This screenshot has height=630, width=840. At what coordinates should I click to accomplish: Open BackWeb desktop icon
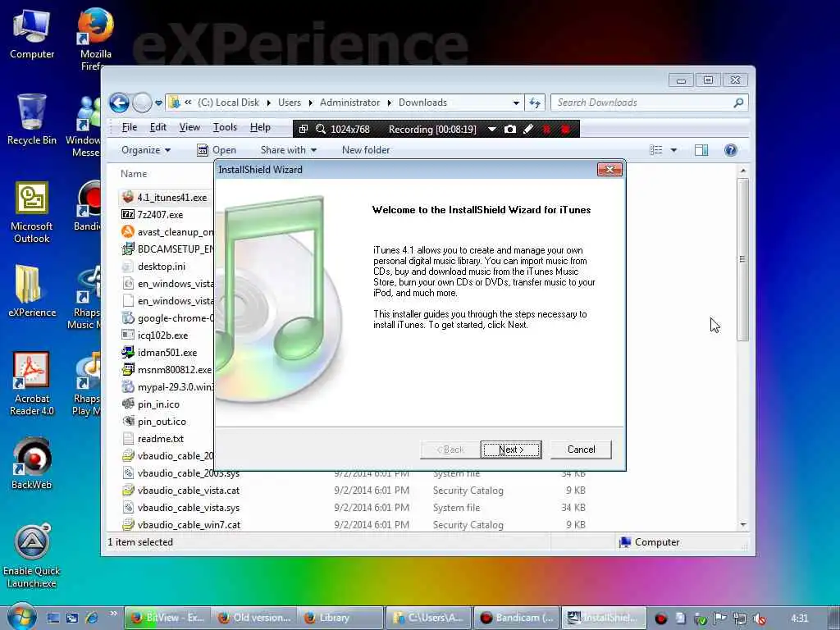[x=32, y=464]
